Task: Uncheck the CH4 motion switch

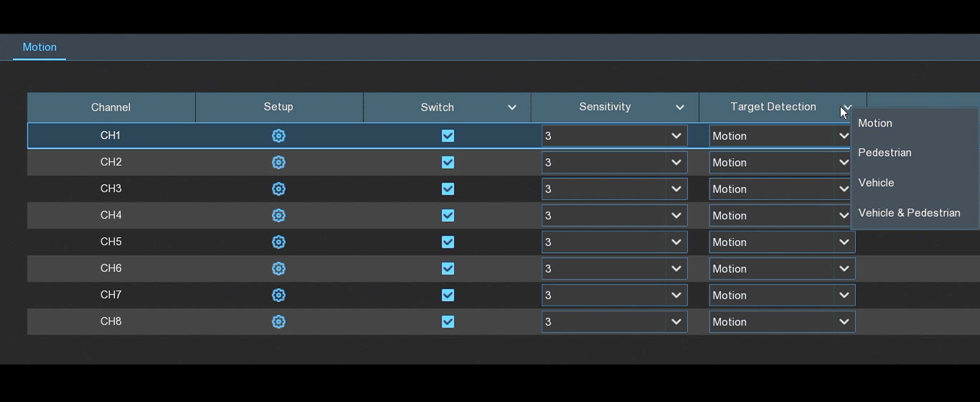Action: (448, 215)
